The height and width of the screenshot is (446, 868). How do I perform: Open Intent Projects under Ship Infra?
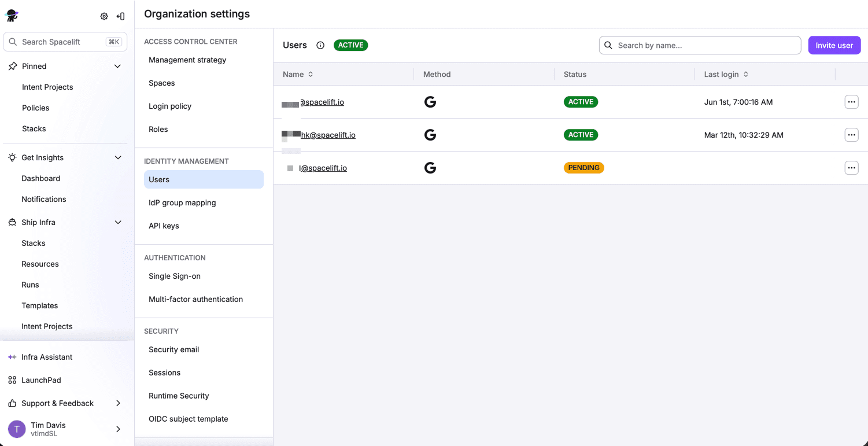coord(47,326)
